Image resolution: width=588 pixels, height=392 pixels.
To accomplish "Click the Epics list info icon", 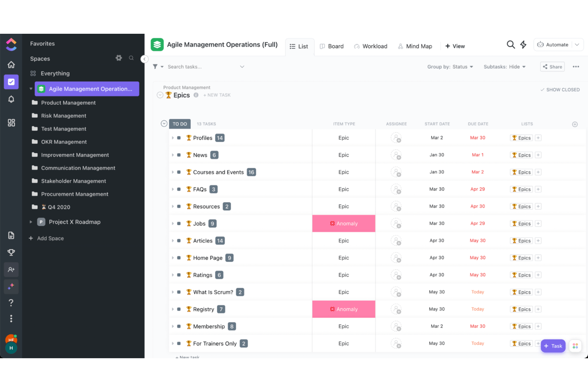I will pos(196,95).
